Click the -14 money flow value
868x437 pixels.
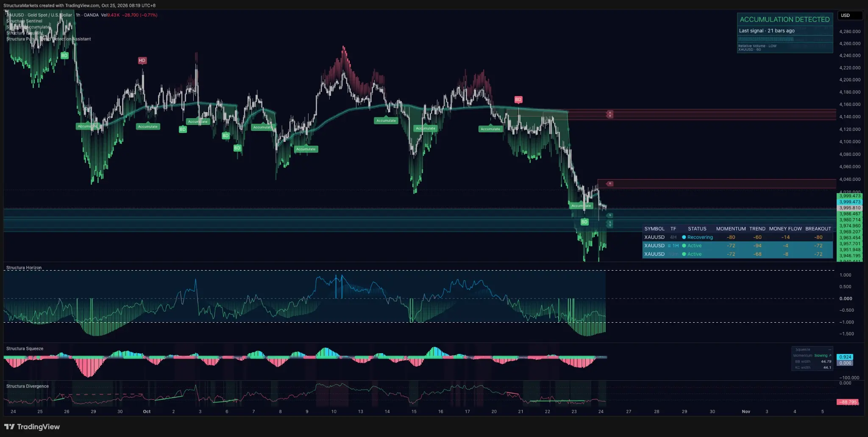click(785, 237)
